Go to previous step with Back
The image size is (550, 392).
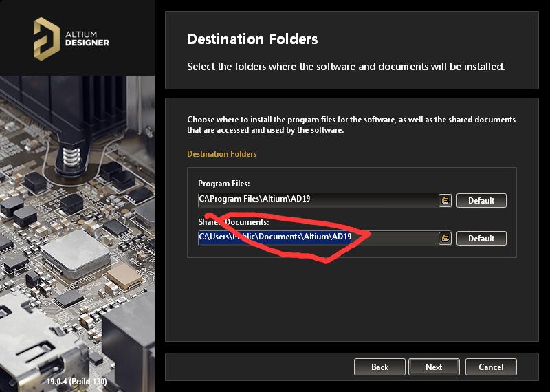pyautogui.click(x=379, y=367)
